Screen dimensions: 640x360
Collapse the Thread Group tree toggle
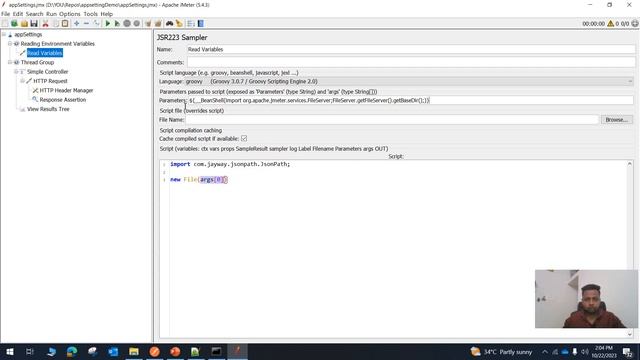tap(10, 62)
